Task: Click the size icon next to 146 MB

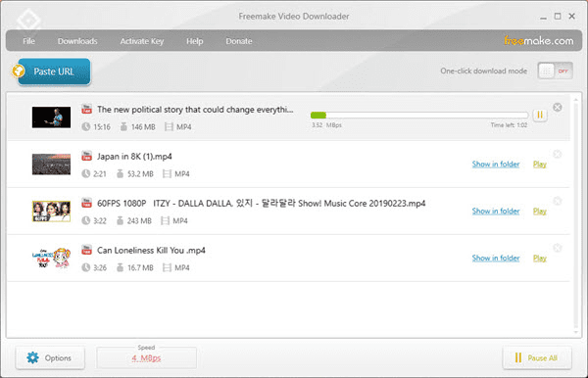Action: 123,126
